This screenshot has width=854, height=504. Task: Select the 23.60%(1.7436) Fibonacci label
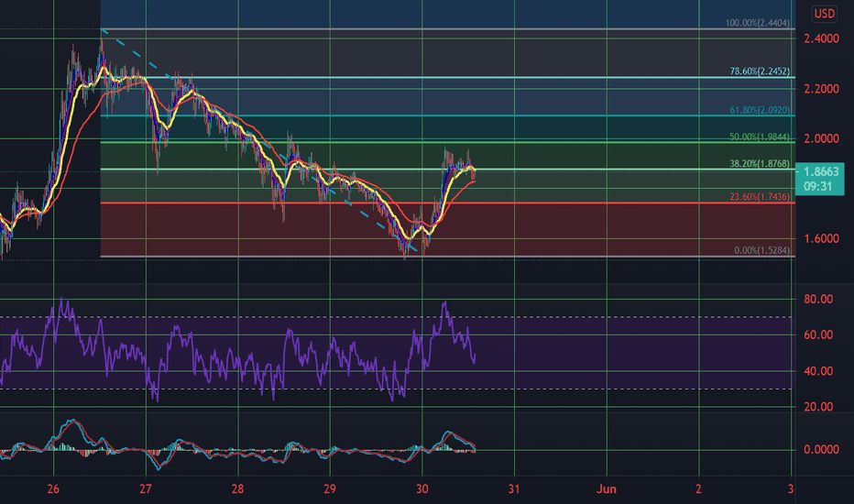760,197
